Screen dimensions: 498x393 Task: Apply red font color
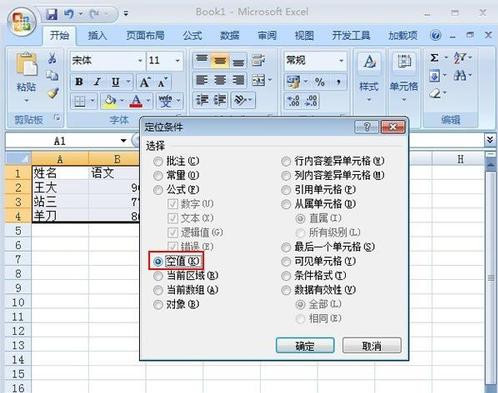(136, 101)
